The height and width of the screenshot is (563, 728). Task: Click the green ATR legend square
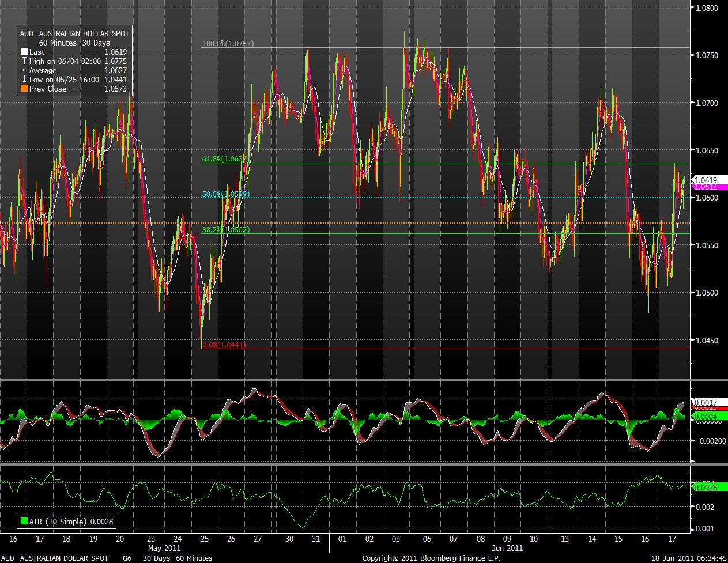click(24, 522)
